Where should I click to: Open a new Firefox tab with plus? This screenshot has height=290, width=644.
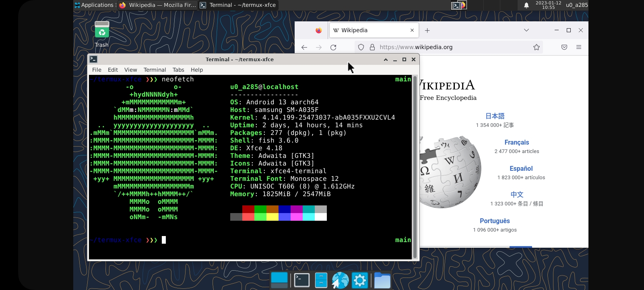coord(427,30)
